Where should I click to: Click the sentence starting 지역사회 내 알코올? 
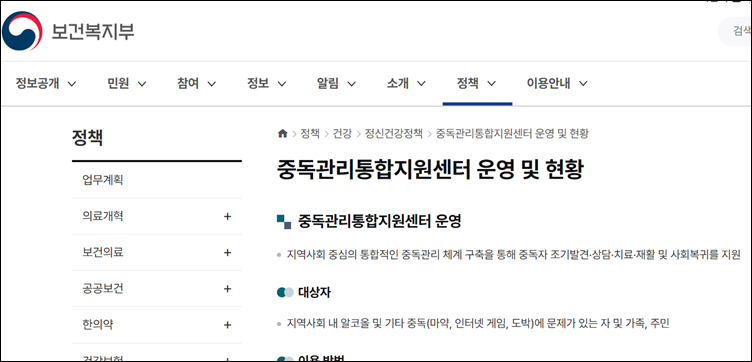click(478, 324)
